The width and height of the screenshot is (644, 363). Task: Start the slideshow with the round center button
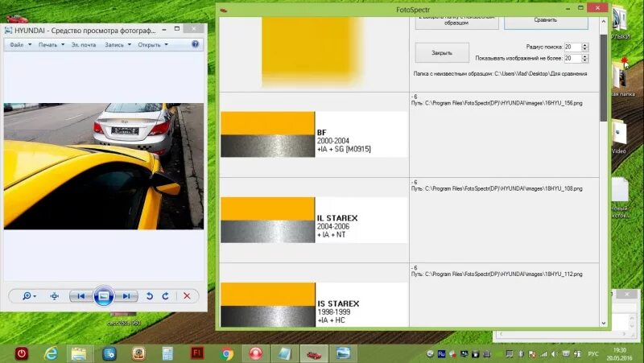tap(104, 296)
